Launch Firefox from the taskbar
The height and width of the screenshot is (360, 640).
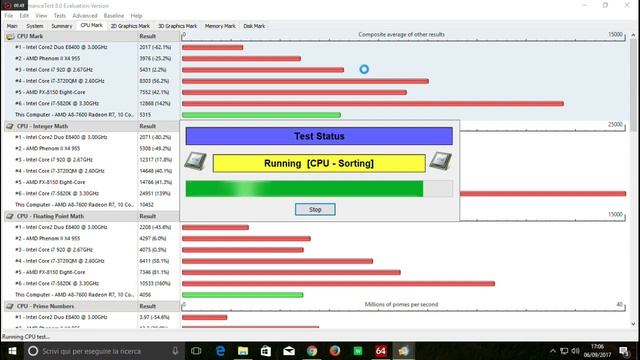(335, 351)
